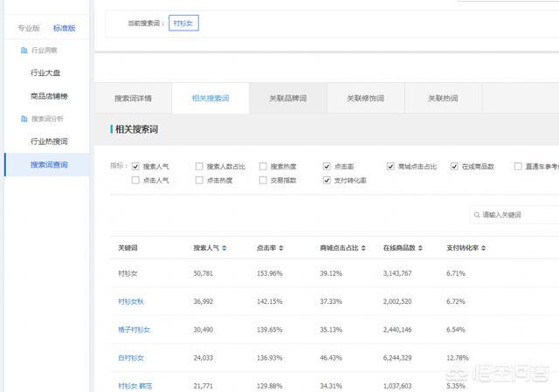Screen dimensions: 559x392
Task: Click the 2,002,520 online products value
Action: 397,301
